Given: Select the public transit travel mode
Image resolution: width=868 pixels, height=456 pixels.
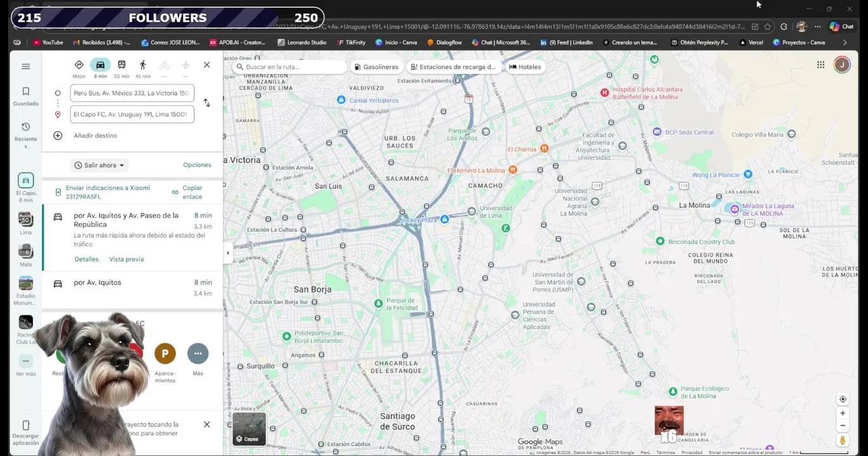Looking at the screenshot, I should (122, 69).
